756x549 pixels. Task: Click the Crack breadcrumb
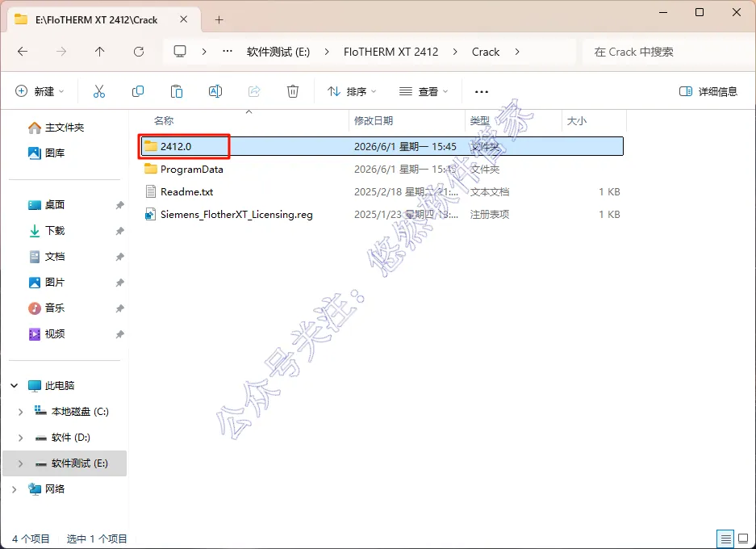pyautogui.click(x=486, y=52)
